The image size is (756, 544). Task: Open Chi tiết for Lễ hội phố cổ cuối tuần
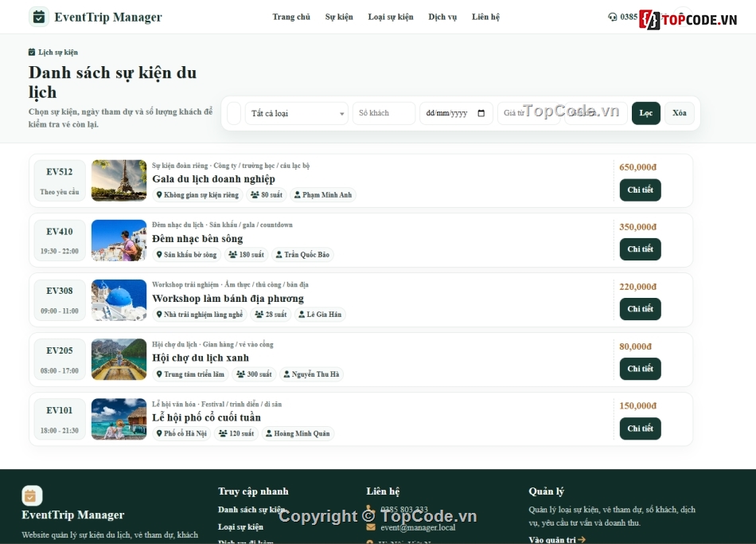(x=641, y=429)
